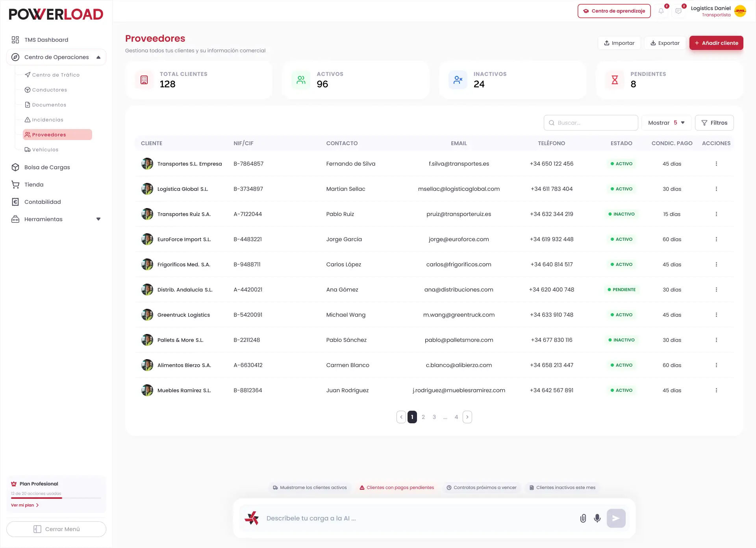Click the POWERLOAD logo
The width and height of the screenshot is (756, 548).
[x=56, y=14]
